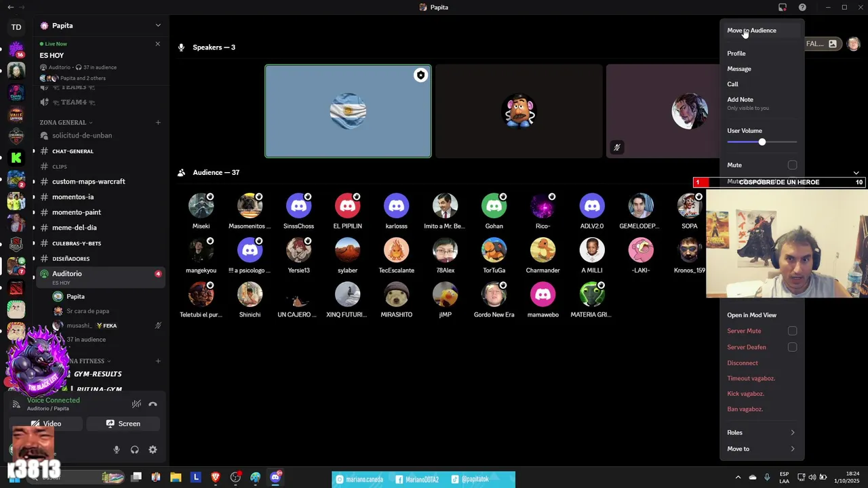Toggle the Mute checkbox in context menu
Screen dimensions: 868x488
tap(792, 165)
